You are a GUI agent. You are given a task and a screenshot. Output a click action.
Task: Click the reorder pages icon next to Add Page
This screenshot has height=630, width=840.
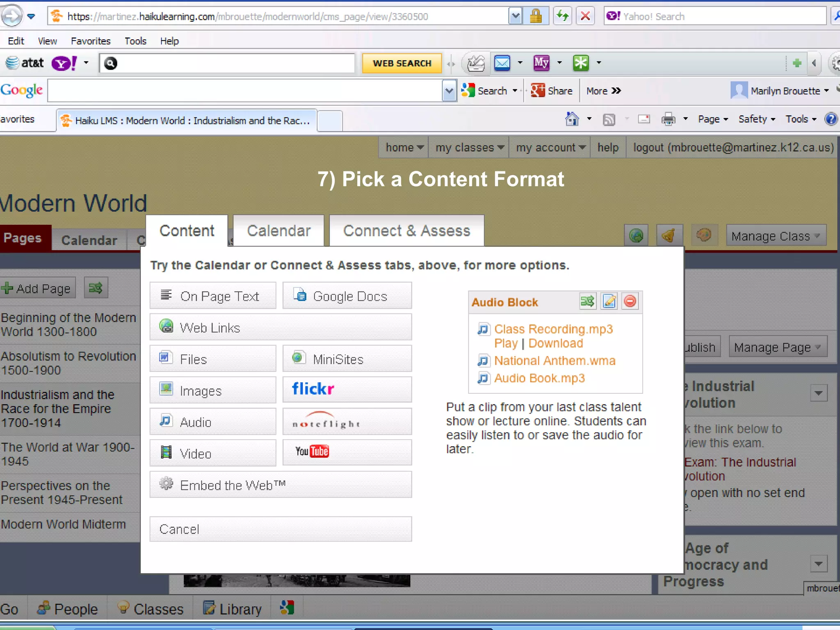[x=96, y=288]
